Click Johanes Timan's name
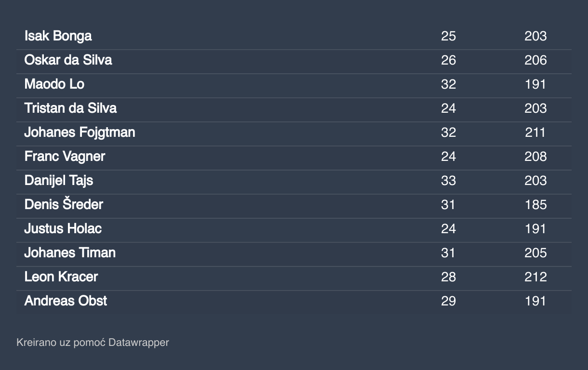The width and height of the screenshot is (588, 370). point(70,253)
